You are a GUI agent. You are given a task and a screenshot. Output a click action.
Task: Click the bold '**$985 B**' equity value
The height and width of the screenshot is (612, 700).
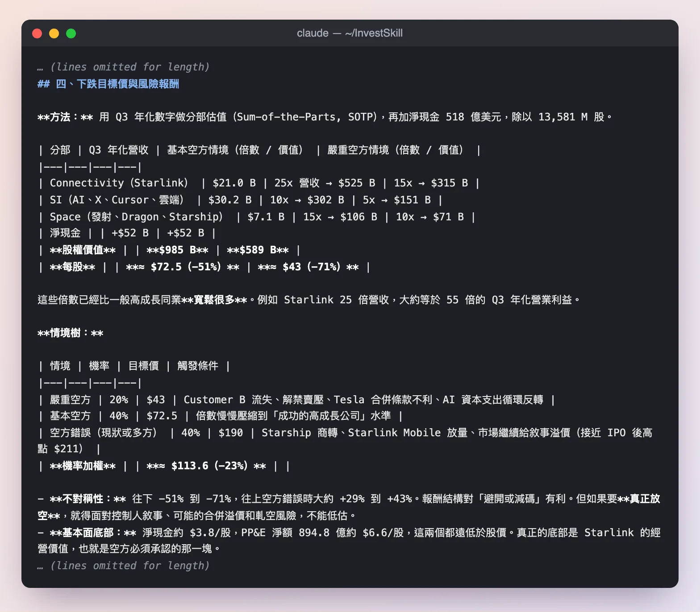(x=178, y=250)
